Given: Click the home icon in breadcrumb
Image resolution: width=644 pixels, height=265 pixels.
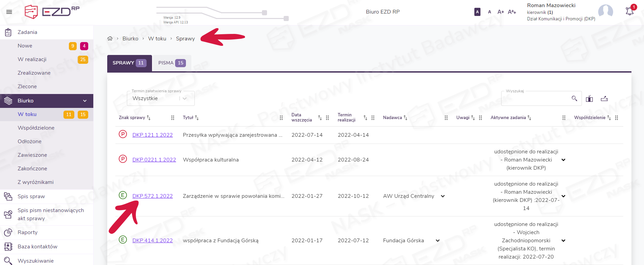Looking at the screenshot, I should tap(110, 39).
